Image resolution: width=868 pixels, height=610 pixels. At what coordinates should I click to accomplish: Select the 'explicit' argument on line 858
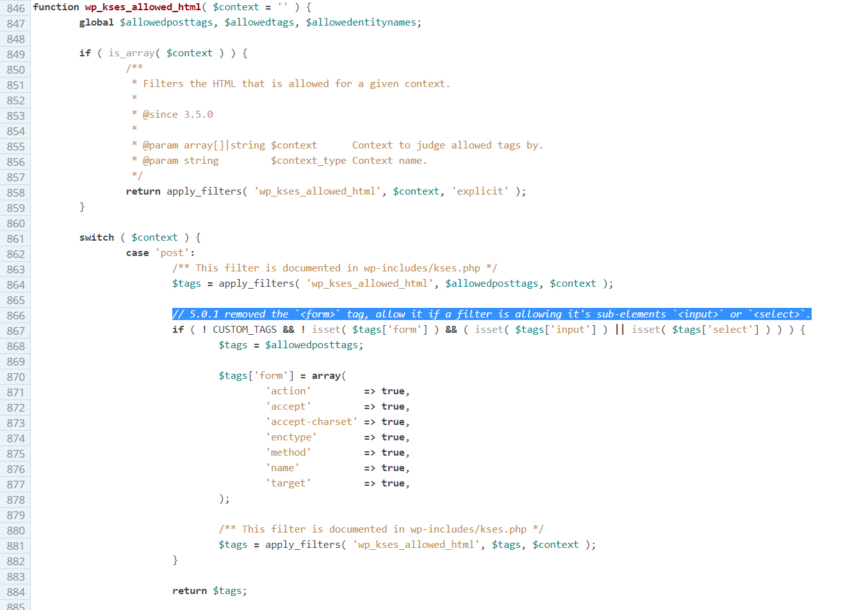pos(480,191)
